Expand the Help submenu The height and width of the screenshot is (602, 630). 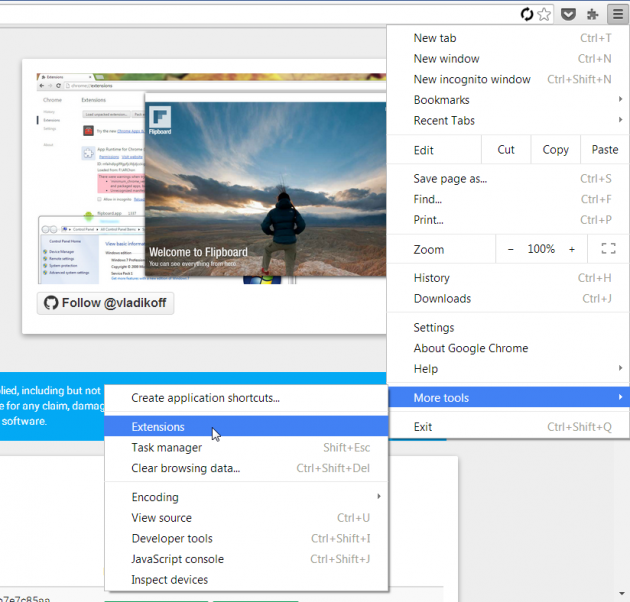(508, 369)
